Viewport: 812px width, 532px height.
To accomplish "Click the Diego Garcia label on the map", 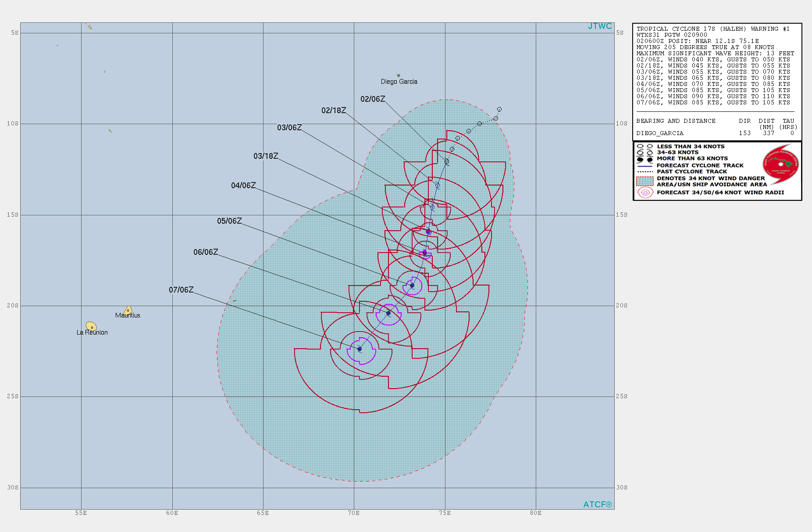I will 399,82.
